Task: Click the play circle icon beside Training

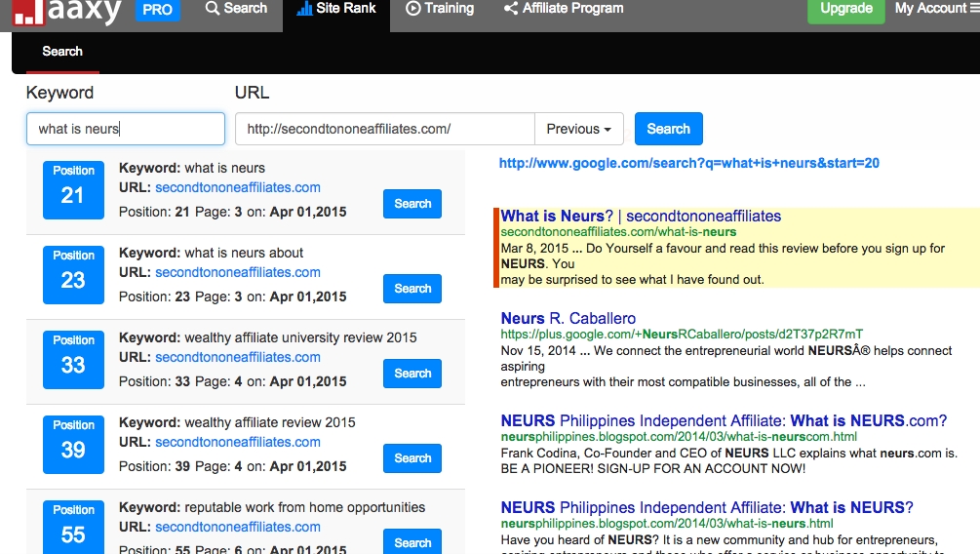Action: tap(413, 8)
